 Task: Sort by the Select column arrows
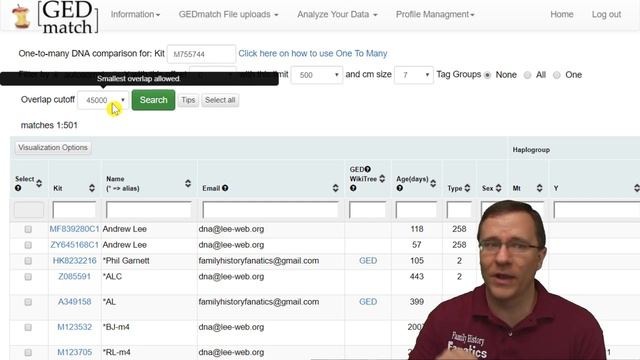(x=39, y=183)
